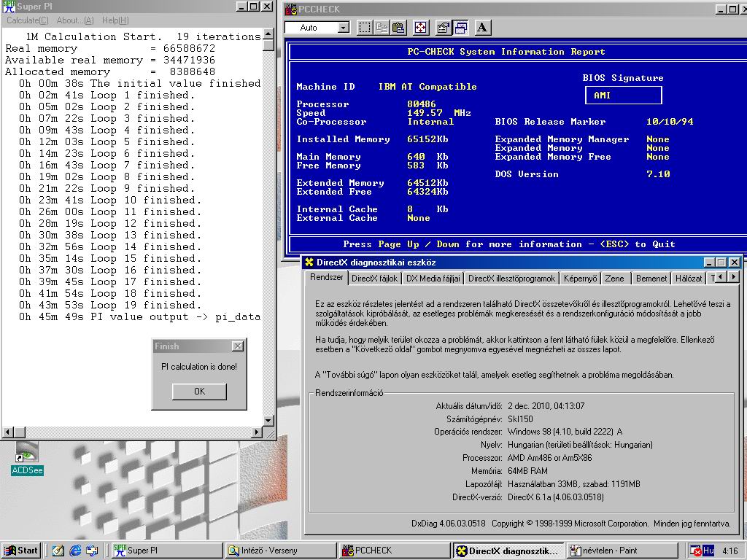Switch to the Hálózat tab
The image size is (747, 560).
click(x=689, y=279)
